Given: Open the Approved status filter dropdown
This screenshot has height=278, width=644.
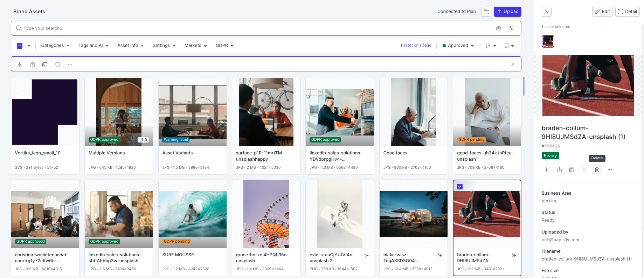Looking at the screenshot, I should 458,46.
